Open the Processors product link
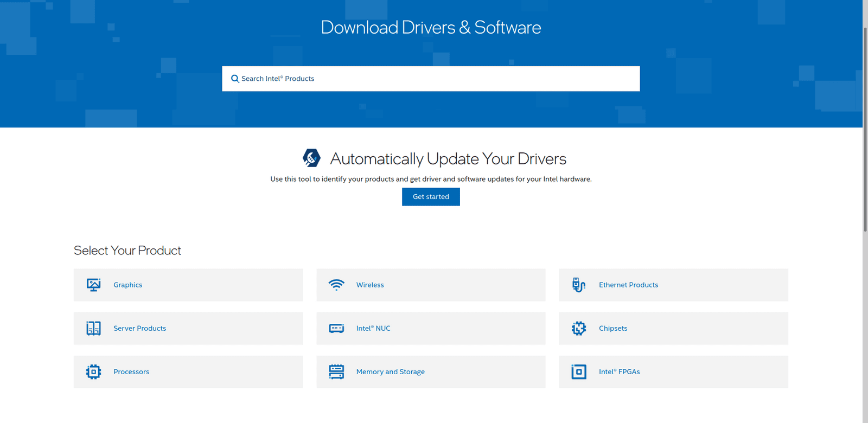This screenshot has height=423, width=868. pyautogui.click(x=131, y=371)
